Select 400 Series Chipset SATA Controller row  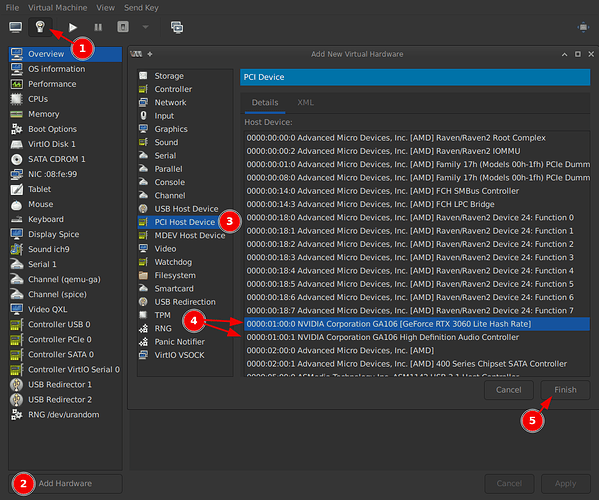[417, 364]
